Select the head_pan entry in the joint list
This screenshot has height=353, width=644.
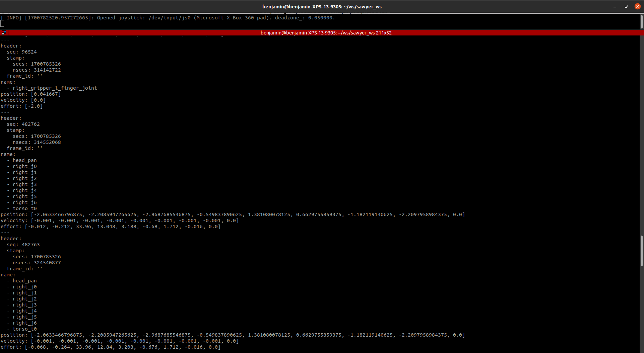24,160
